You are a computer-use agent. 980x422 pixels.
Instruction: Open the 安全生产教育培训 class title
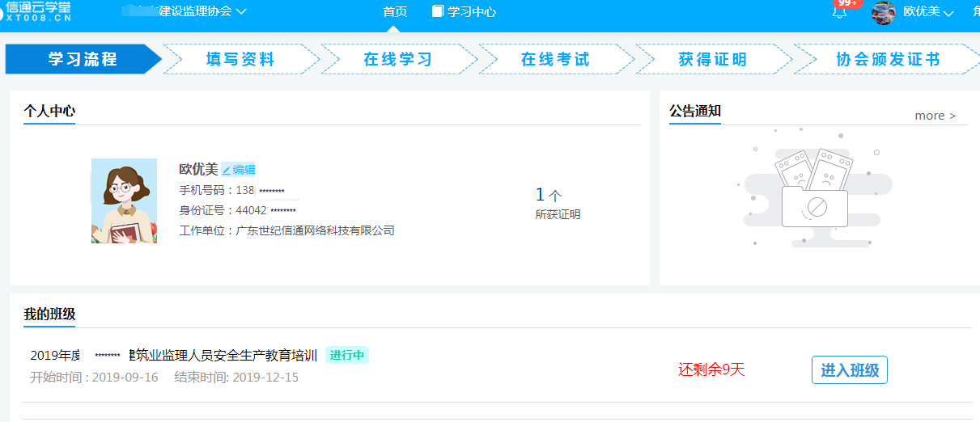pyautogui.click(x=223, y=355)
